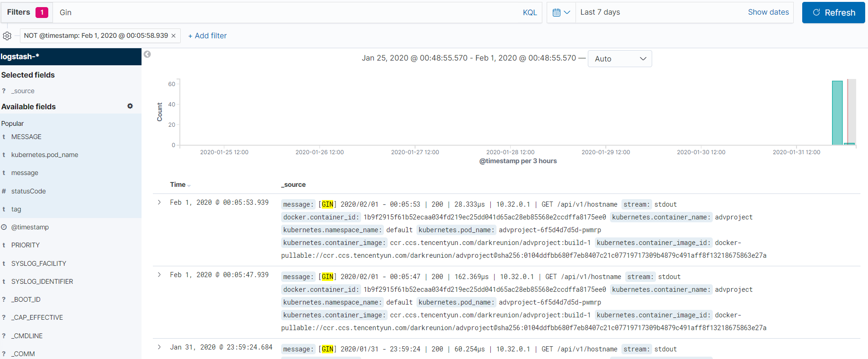The width and height of the screenshot is (868, 359).
Task: Click the red filter count badge
Action: point(42,13)
